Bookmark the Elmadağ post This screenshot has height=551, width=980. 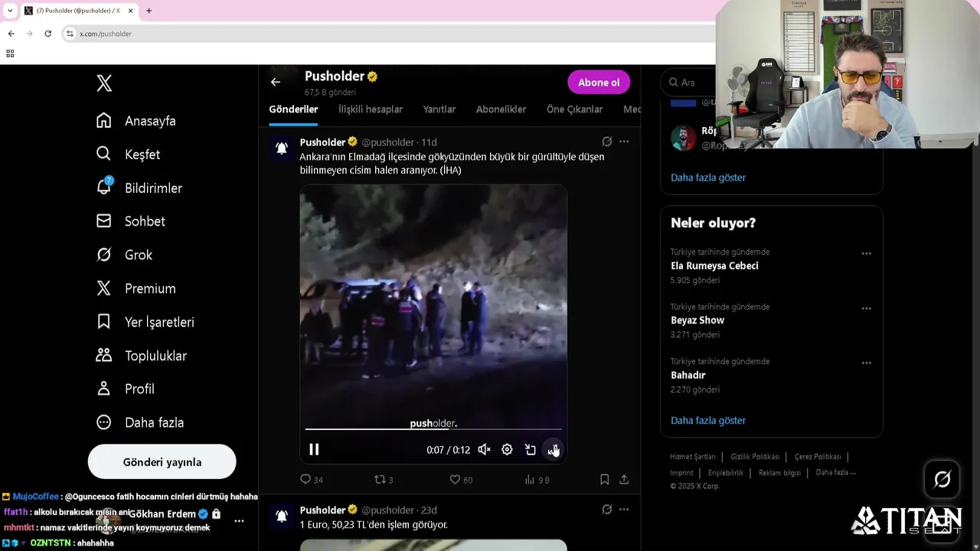coord(604,480)
